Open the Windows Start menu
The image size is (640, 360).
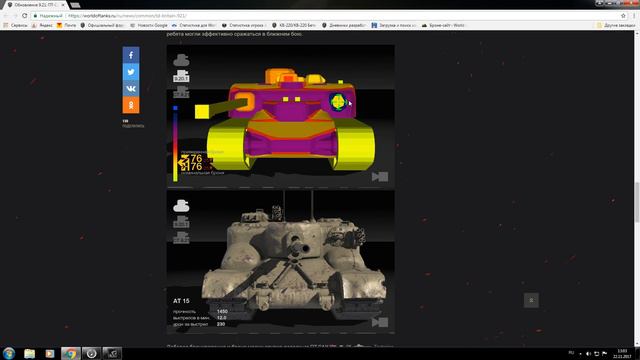point(9,353)
